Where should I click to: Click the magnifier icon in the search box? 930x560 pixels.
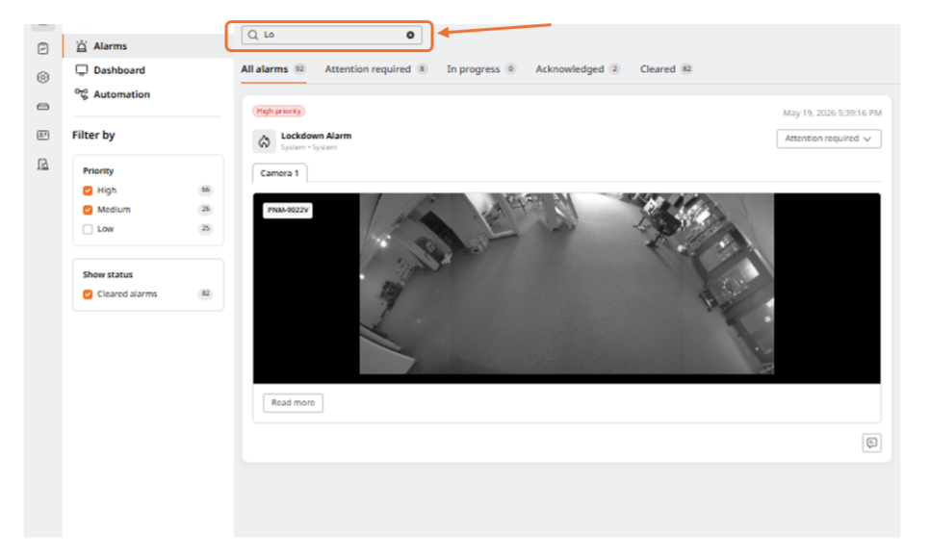pyautogui.click(x=253, y=35)
